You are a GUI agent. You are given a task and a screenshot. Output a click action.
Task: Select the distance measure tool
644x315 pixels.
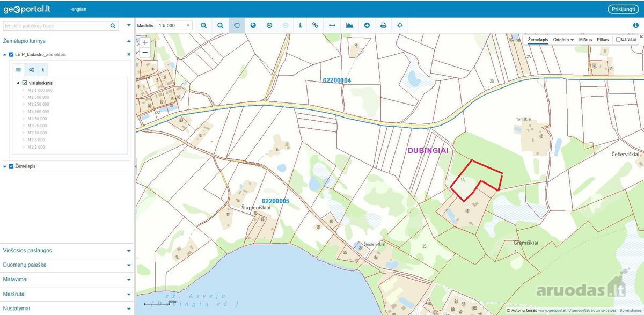pos(332,25)
